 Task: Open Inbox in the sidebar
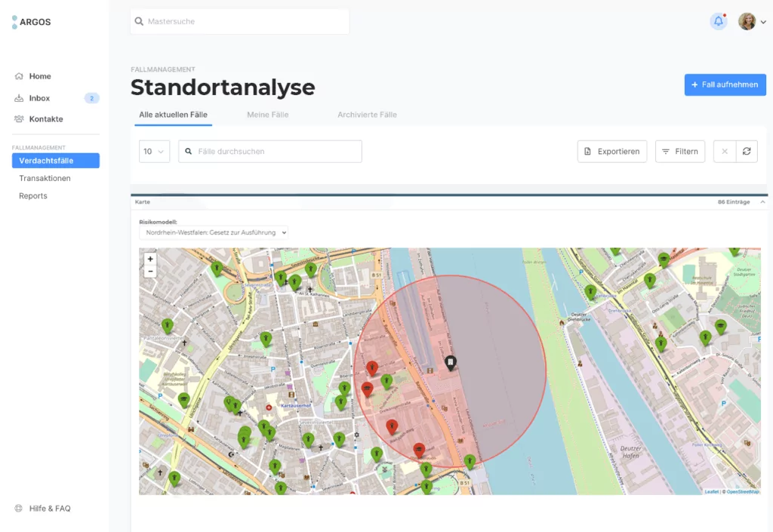click(39, 98)
